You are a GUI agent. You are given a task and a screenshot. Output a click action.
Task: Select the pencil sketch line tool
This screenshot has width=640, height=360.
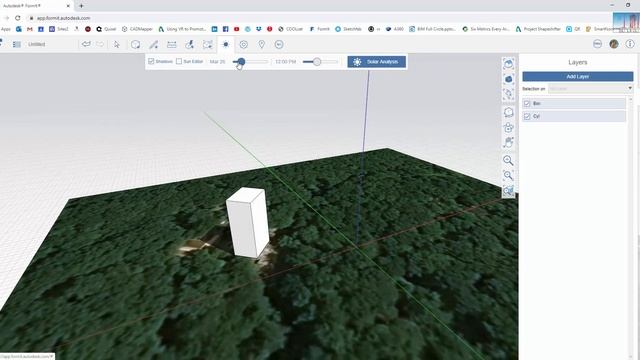(153, 44)
